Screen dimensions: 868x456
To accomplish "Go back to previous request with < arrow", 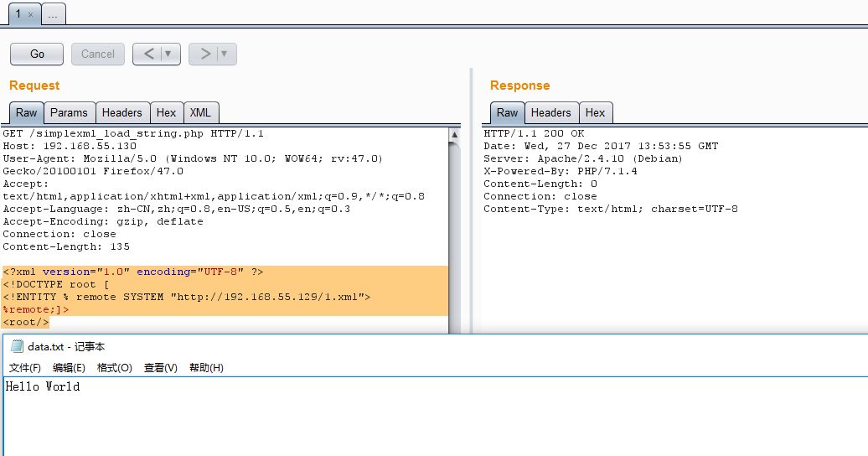I will (x=149, y=54).
